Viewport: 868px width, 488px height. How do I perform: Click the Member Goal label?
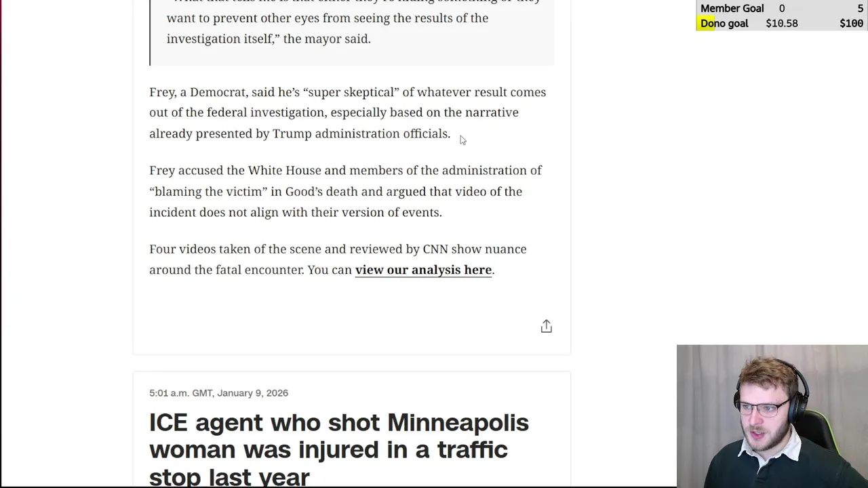point(732,8)
